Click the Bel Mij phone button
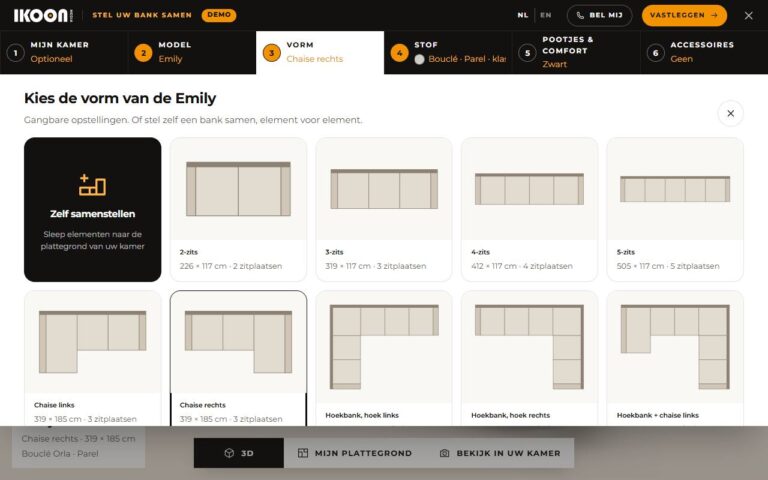Image resolution: width=768 pixels, height=480 pixels. click(600, 15)
